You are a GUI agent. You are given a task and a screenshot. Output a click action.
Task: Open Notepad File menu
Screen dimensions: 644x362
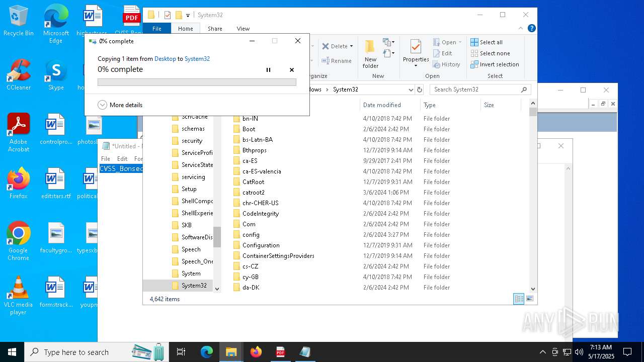pyautogui.click(x=106, y=158)
